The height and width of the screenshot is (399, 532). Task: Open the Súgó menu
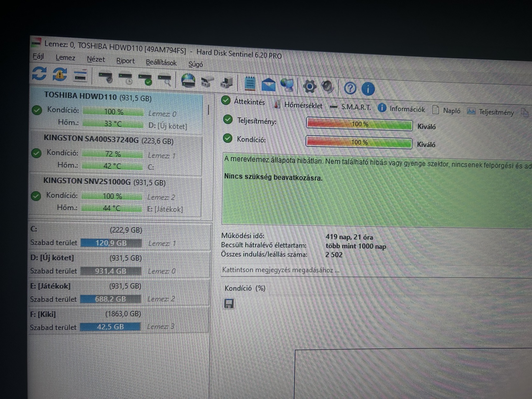coord(195,64)
